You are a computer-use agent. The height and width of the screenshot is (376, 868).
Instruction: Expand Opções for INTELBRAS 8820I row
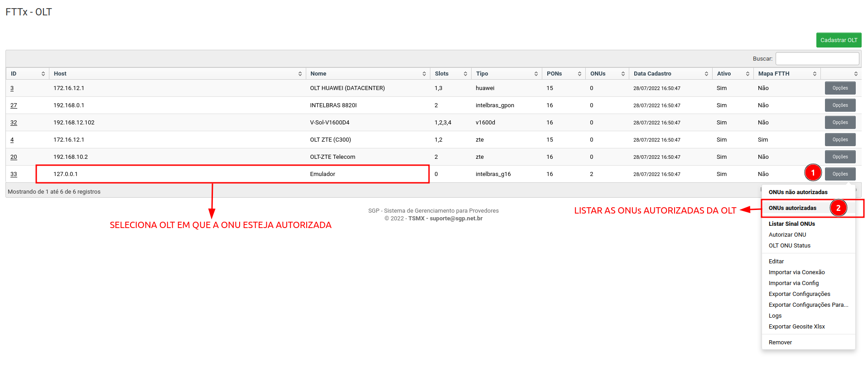(840, 105)
